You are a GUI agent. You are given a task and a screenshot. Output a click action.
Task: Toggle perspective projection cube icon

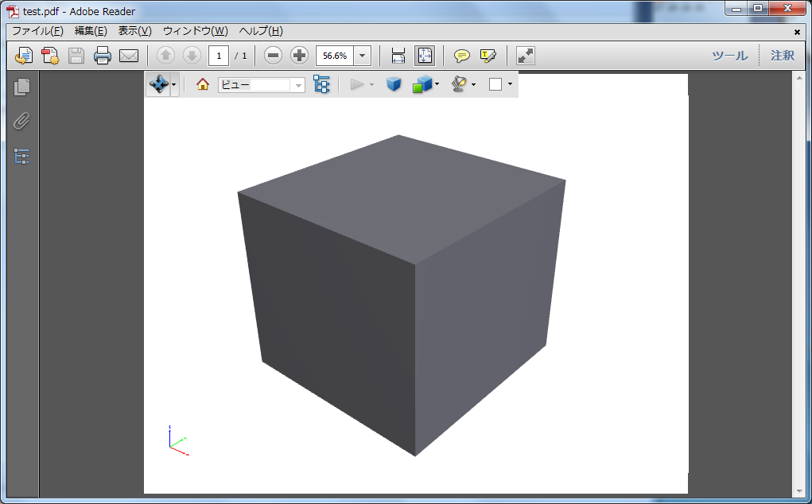tap(394, 83)
